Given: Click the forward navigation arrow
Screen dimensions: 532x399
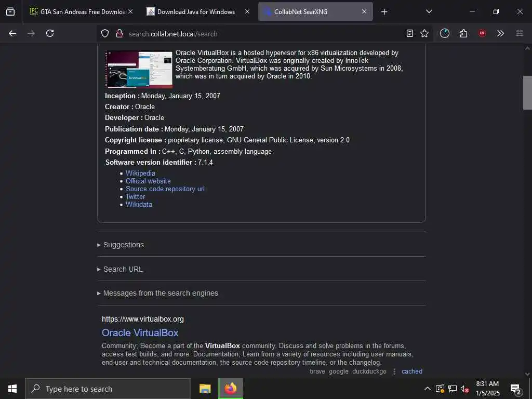Looking at the screenshot, I should (31, 33).
